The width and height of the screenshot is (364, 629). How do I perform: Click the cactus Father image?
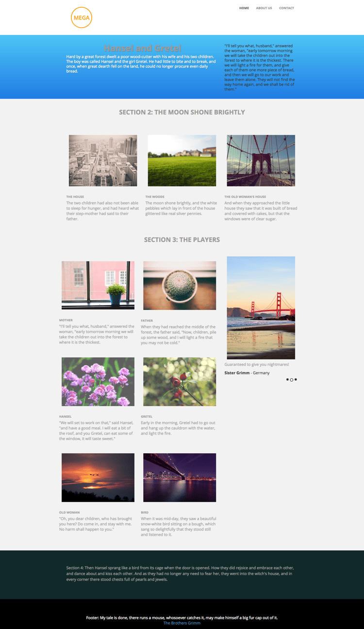pos(180,286)
